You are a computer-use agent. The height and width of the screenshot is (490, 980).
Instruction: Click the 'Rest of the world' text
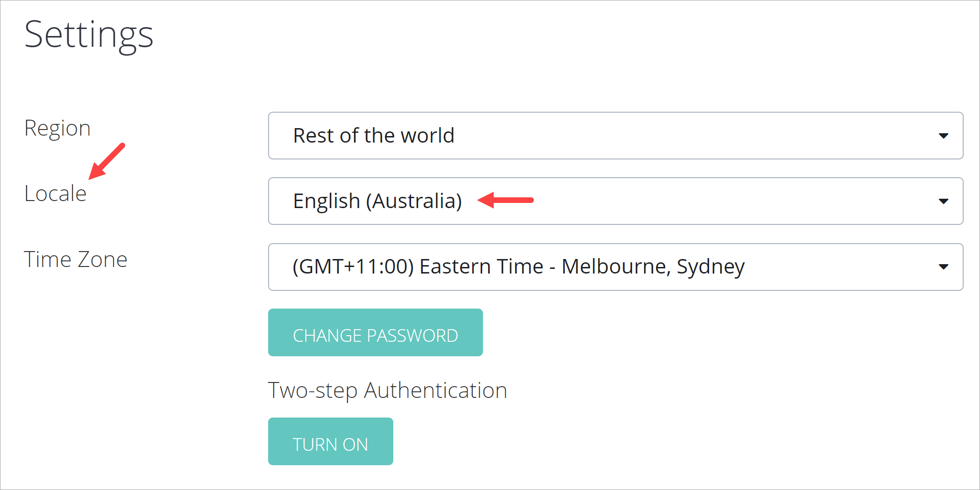[373, 136]
